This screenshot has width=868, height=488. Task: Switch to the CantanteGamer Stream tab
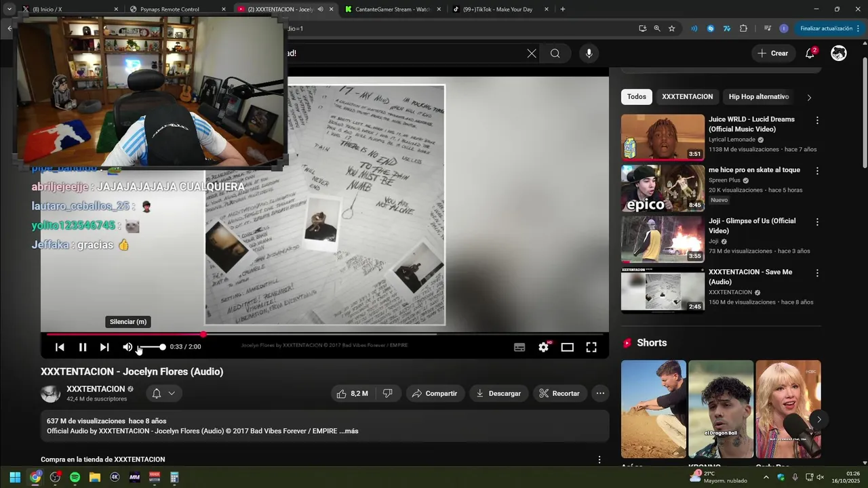(x=393, y=9)
